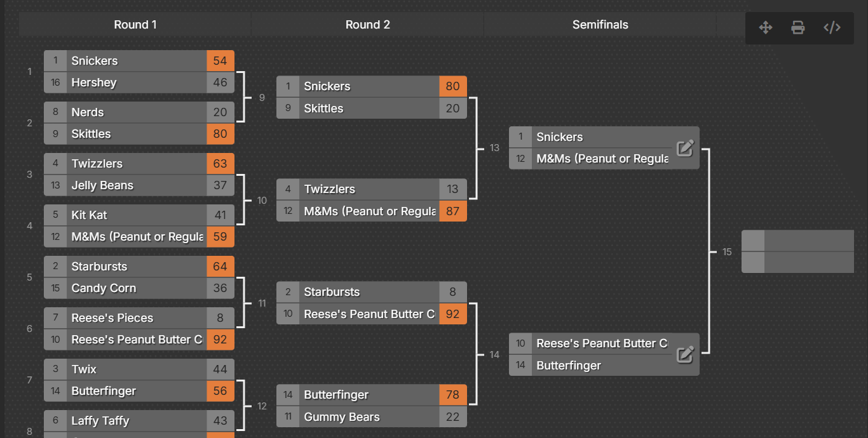The width and height of the screenshot is (868, 438).
Task: Click Twizzlers score of 63
Action: [x=220, y=164]
